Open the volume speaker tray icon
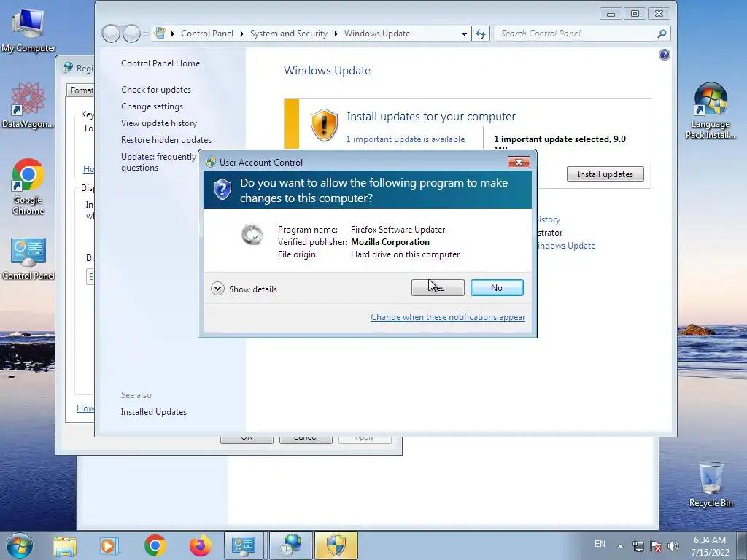Viewport: 747px width, 560px height. click(673, 546)
